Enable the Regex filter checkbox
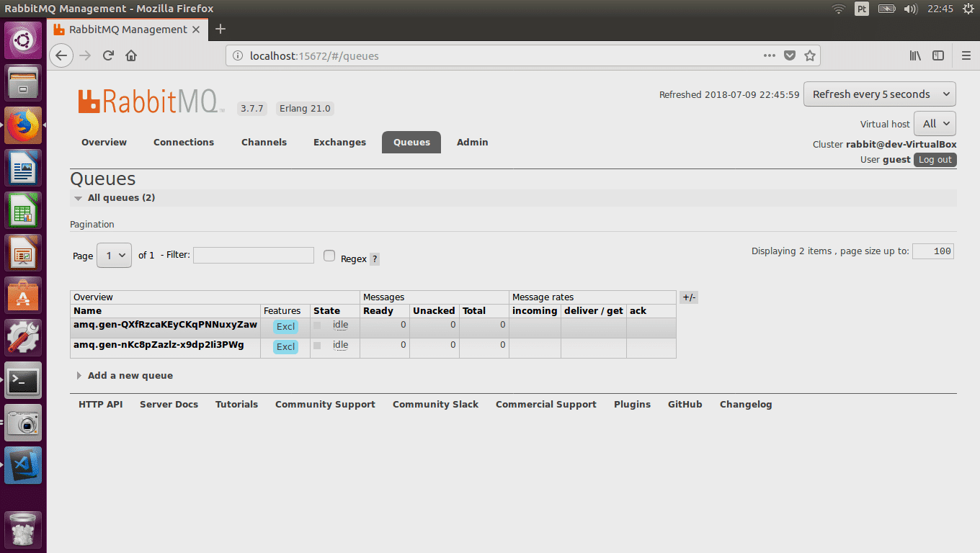The height and width of the screenshot is (553, 980). 329,256
